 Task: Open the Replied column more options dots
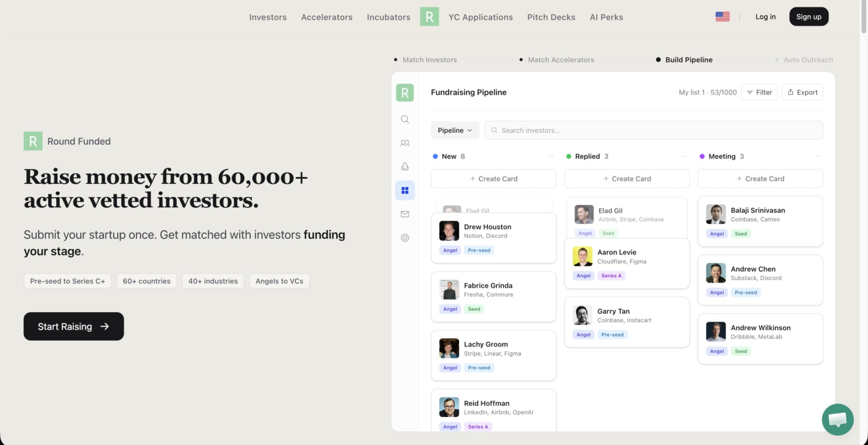[685, 156]
